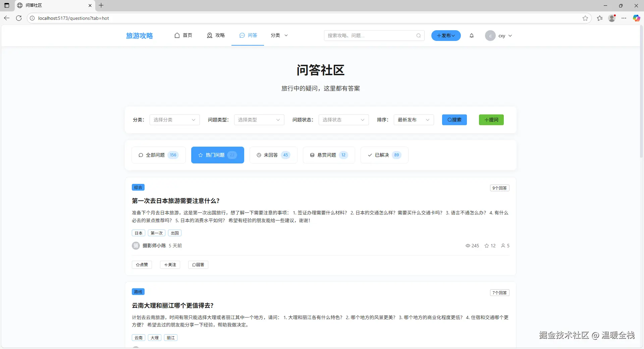
Task: Click the 日本 tag on first question
Action: (139, 233)
